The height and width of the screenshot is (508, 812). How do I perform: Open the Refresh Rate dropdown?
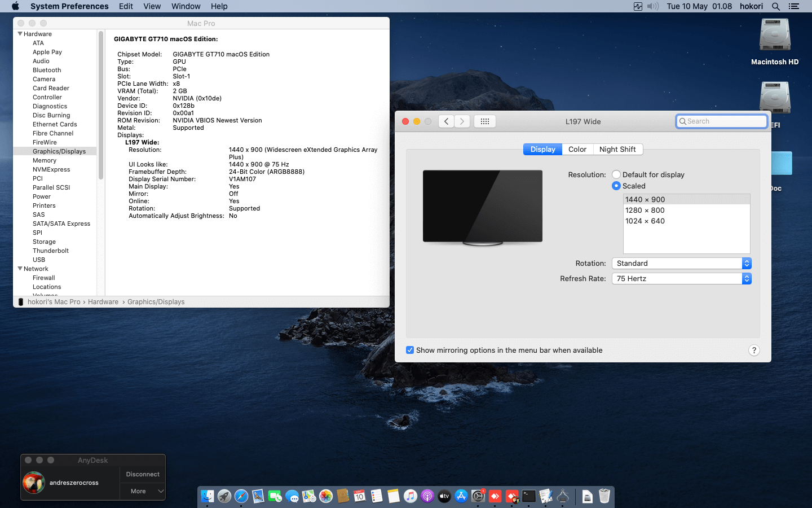681,279
